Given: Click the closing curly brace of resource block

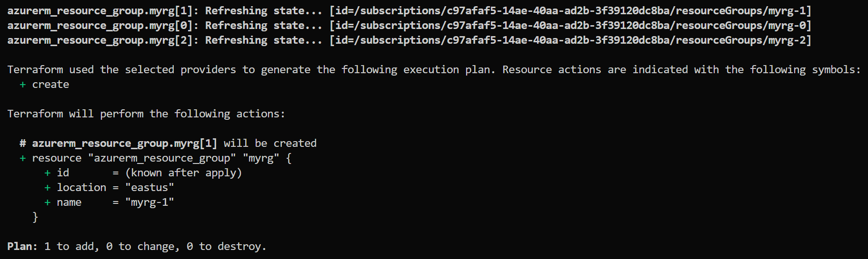Looking at the screenshot, I should [x=35, y=217].
